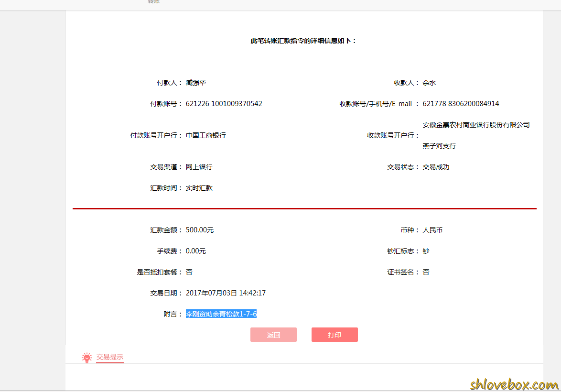Click the 交易成功 status value
Screen dimensions: 561x392
click(x=436, y=167)
